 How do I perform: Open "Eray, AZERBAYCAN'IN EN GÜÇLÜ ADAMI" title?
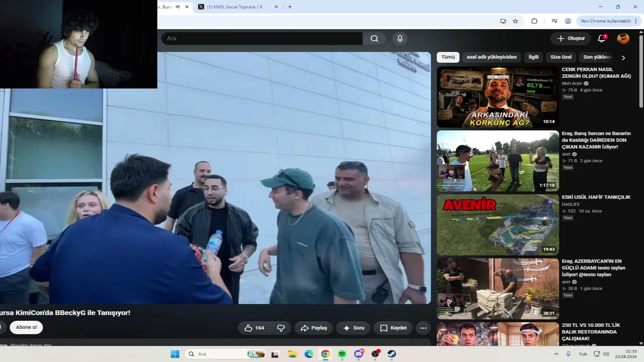pos(594,268)
